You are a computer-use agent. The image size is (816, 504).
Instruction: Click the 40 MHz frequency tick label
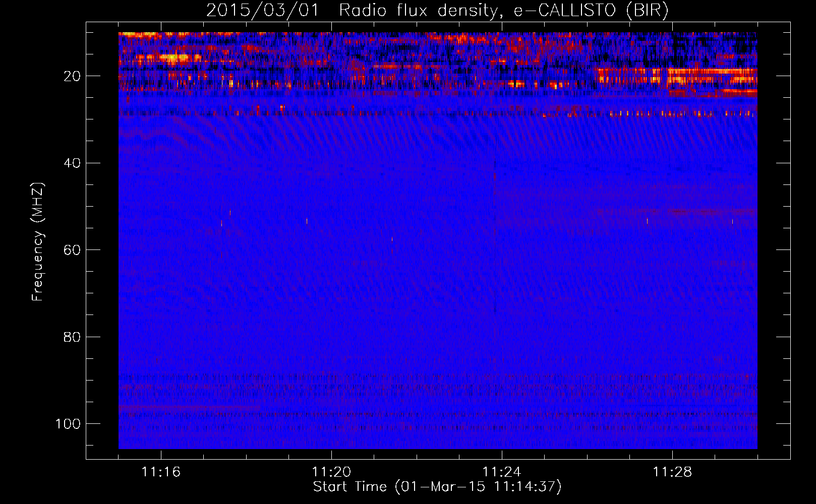pos(72,163)
